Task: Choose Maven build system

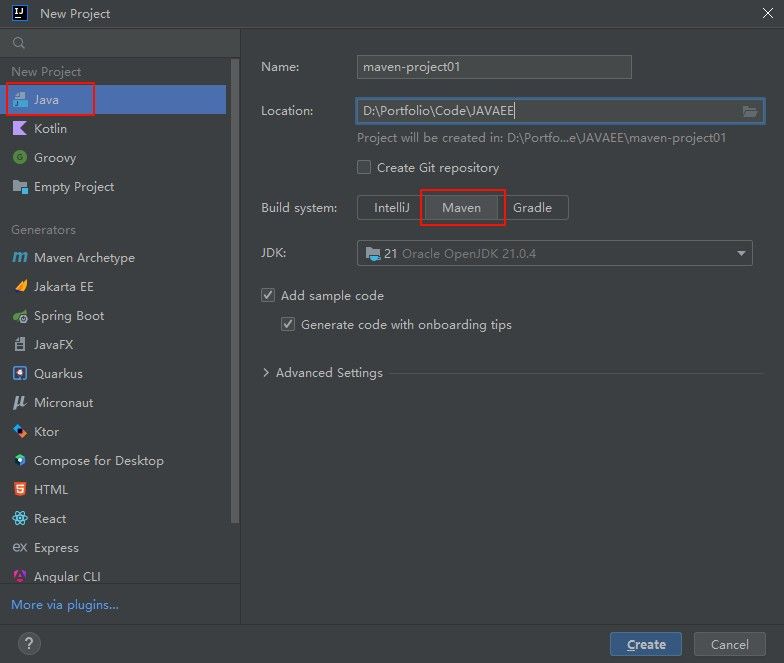Action: point(462,208)
